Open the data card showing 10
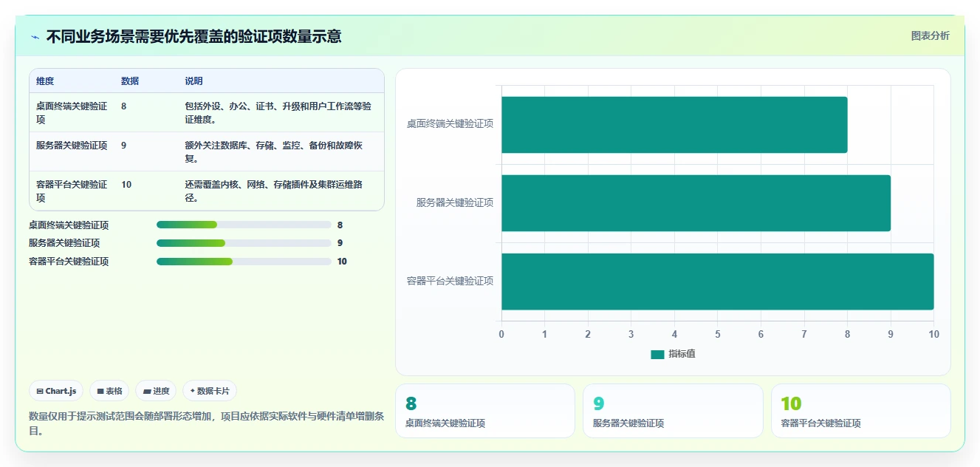This screenshot has height=467, width=980. click(861, 411)
